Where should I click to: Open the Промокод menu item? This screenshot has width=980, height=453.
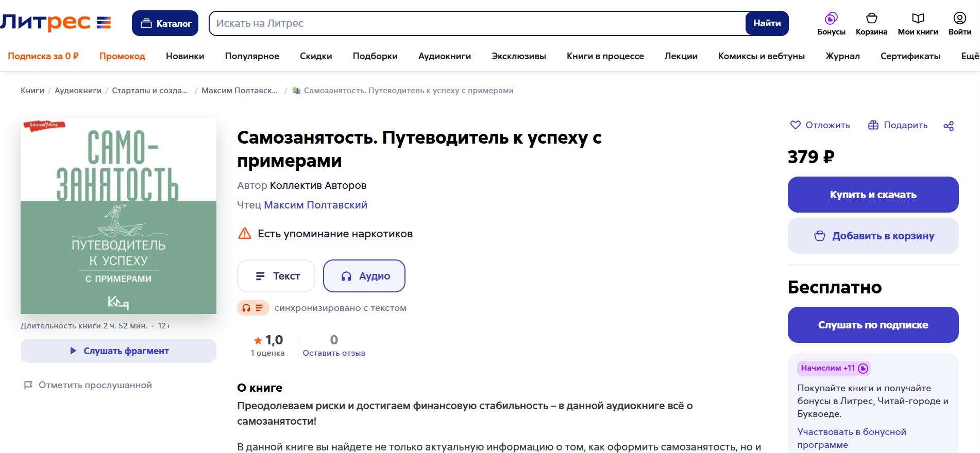pyautogui.click(x=122, y=56)
